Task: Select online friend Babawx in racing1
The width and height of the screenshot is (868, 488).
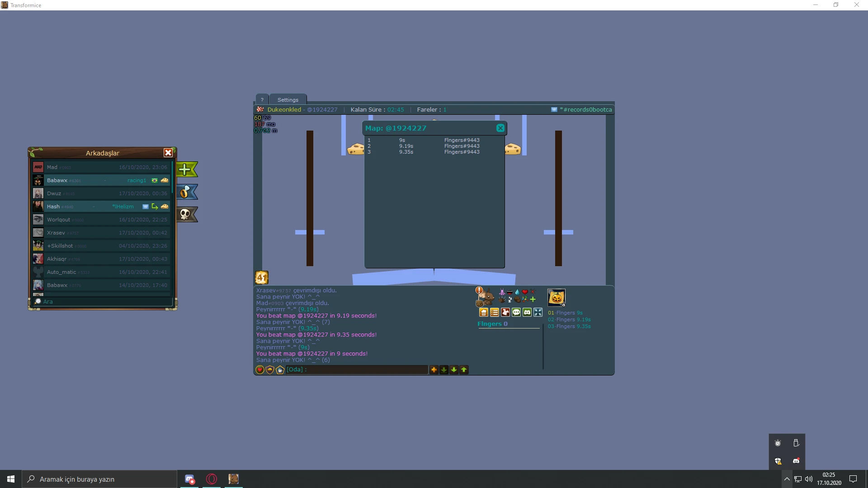Action: tap(101, 180)
